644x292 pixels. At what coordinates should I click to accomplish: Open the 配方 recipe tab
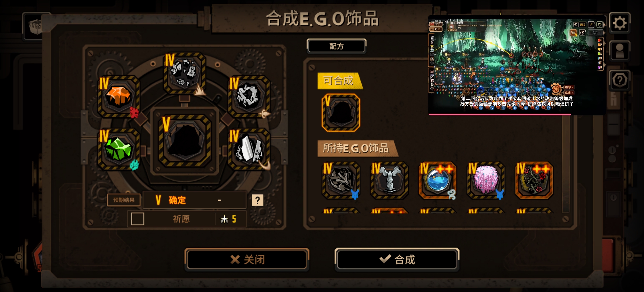(x=336, y=46)
